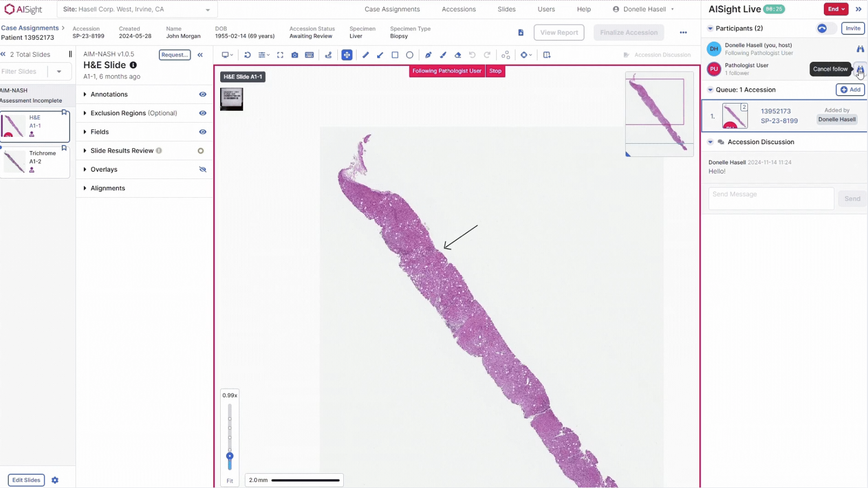Viewport: 868px width, 488px height.
Task: Take a snapshot with the camera tool
Action: (295, 55)
